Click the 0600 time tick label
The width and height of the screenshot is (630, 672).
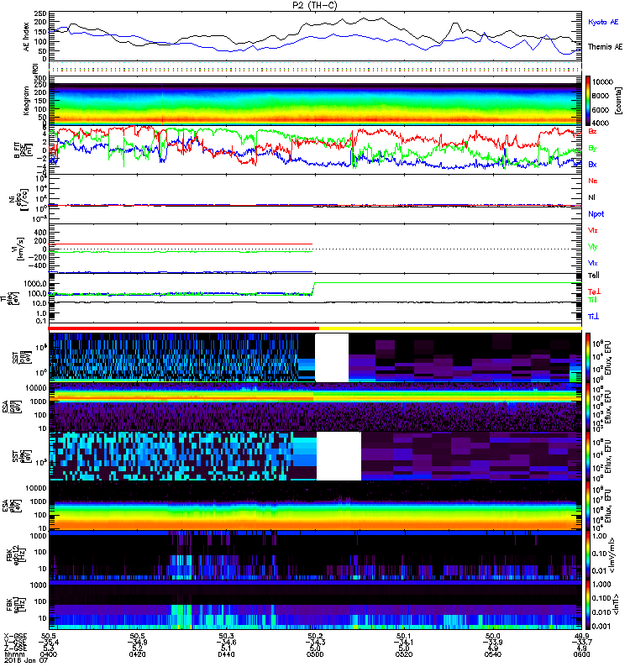click(x=581, y=654)
